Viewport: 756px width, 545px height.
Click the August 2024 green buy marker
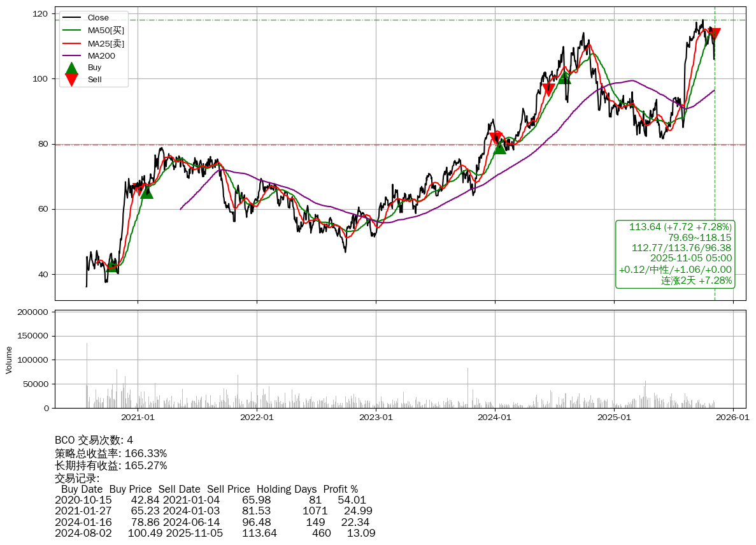564,78
